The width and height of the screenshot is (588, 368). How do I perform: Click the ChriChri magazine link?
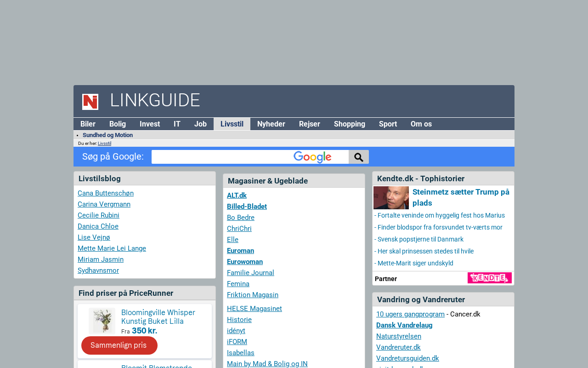(239, 229)
